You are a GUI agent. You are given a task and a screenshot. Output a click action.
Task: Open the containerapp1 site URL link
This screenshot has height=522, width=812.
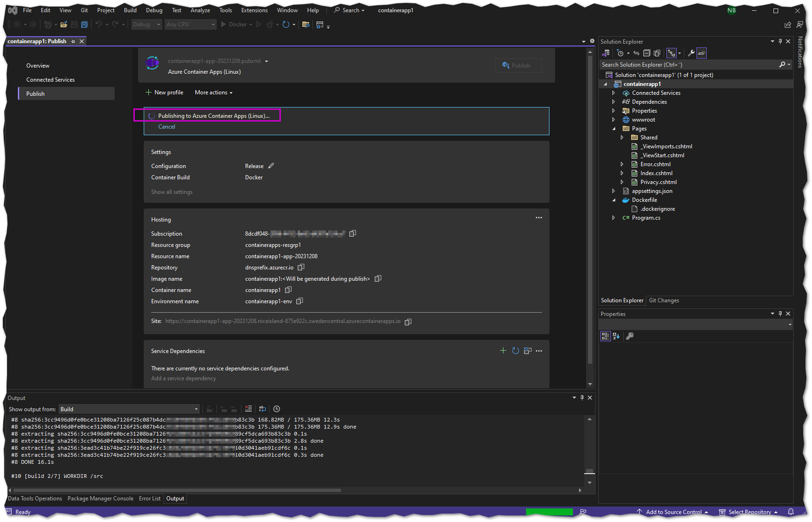pos(283,321)
